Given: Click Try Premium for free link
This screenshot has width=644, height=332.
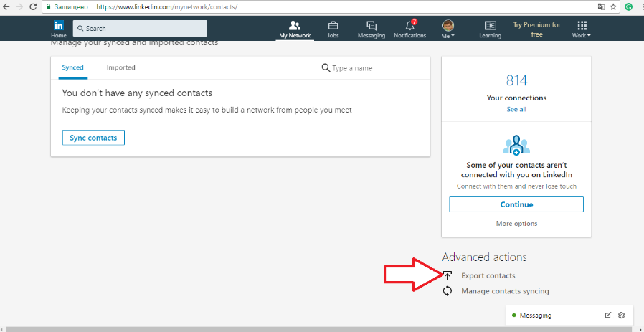Looking at the screenshot, I should click(x=537, y=29).
